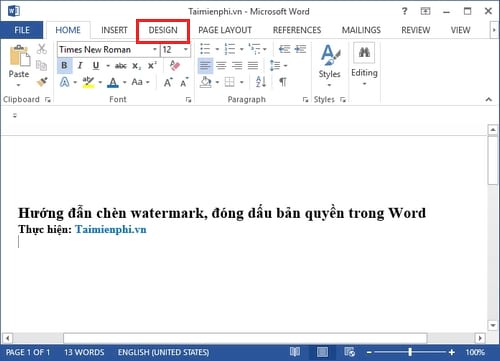Image resolution: width=500 pixels, height=361 pixels.
Task: Open Word Help question mark
Action: point(404,11)
